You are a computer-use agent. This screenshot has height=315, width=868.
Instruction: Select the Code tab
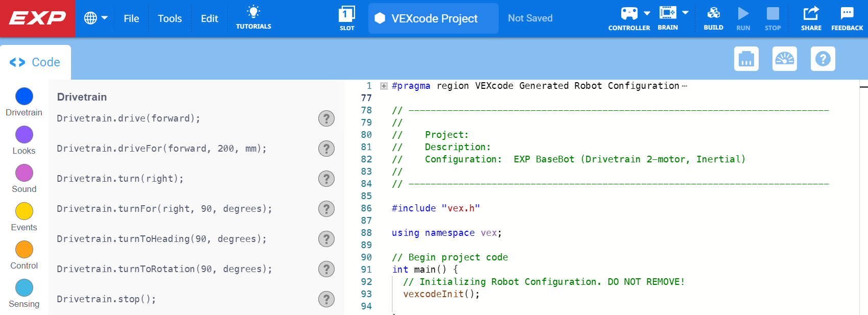click(x=35, y=62)
